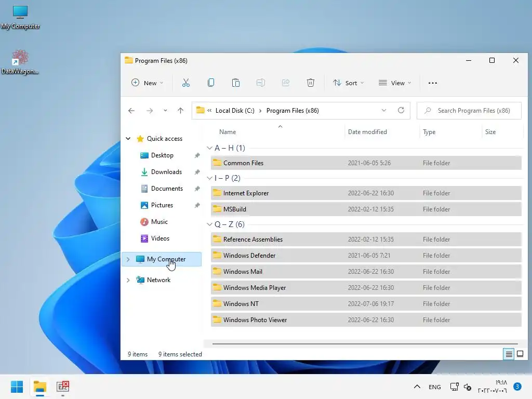Select the Common Files folder

366,163
